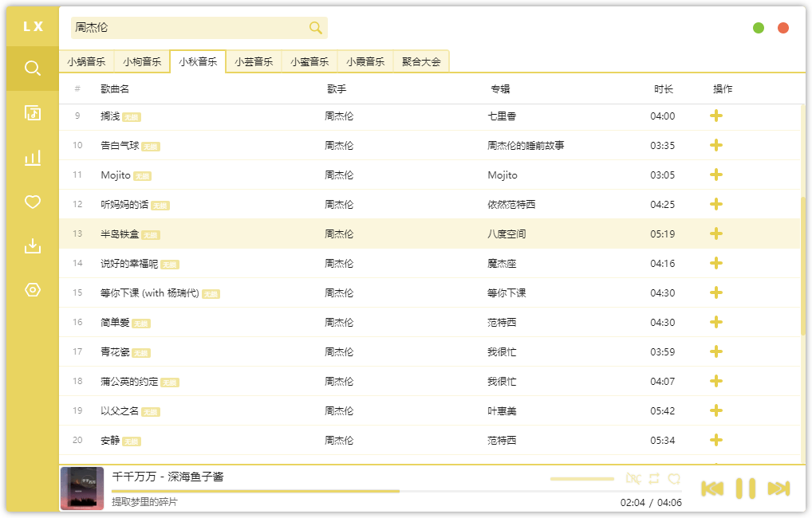
Task: Toggle the LRC desktop lyrics button
Action: click(634, 479)
